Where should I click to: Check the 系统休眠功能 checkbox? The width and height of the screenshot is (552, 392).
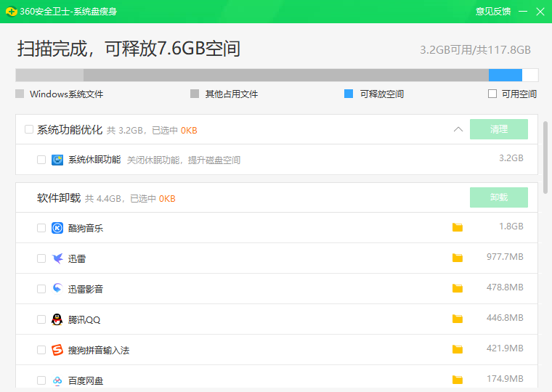41,160
